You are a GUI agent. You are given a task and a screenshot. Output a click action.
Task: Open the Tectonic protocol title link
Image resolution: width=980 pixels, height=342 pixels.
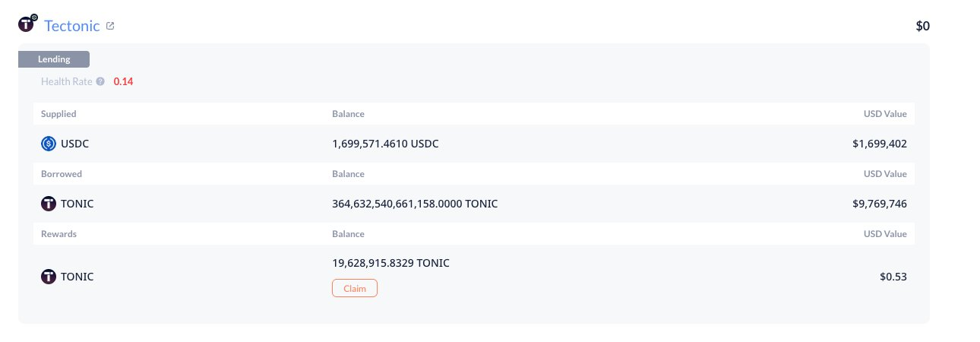(72, 26)
